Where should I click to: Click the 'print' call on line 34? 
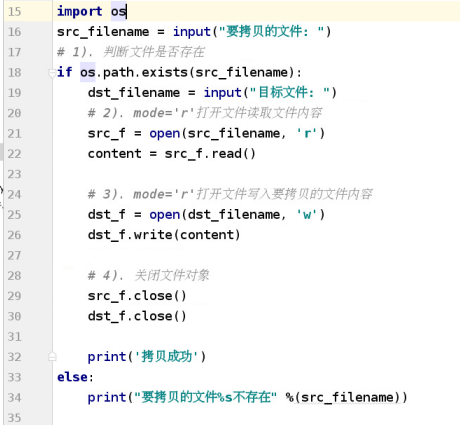coord(107,398)
